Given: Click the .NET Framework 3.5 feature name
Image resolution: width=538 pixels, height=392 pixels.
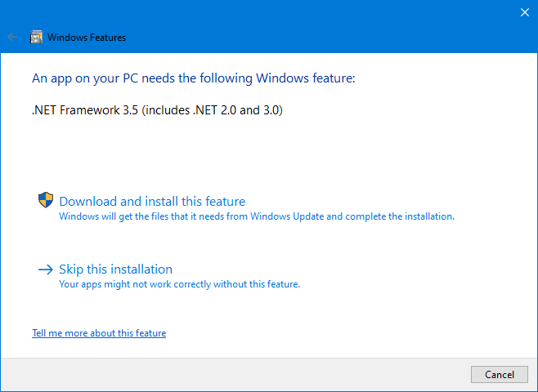Looking at the screenshot, I should tap(85, 110).
